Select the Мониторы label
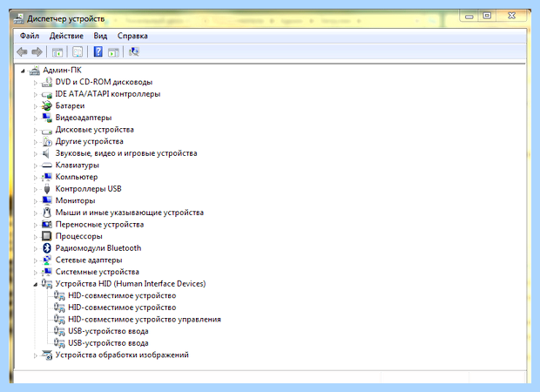Screen dimensions: 540x392 75,200
